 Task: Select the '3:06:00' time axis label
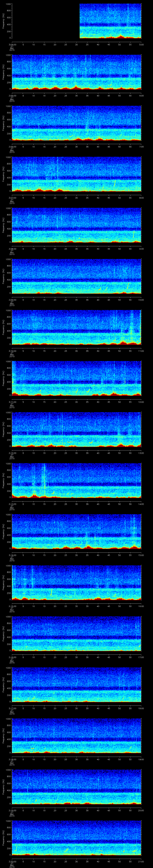point(12,147)
